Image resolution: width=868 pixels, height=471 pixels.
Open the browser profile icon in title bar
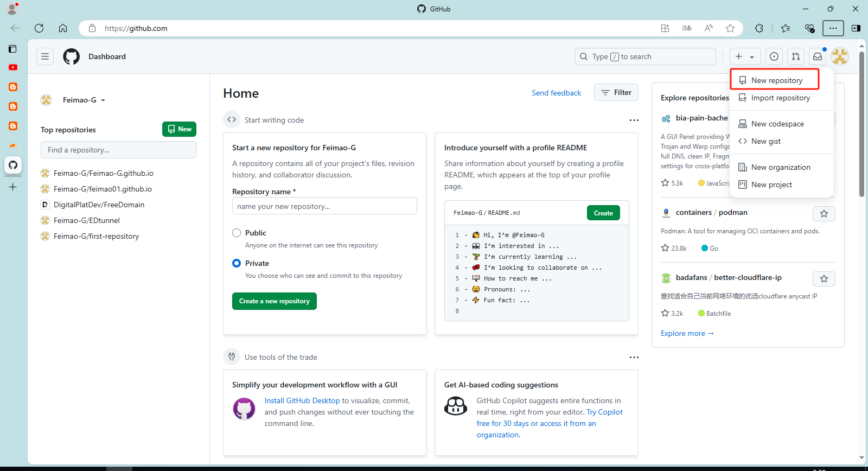click(12, 9)
